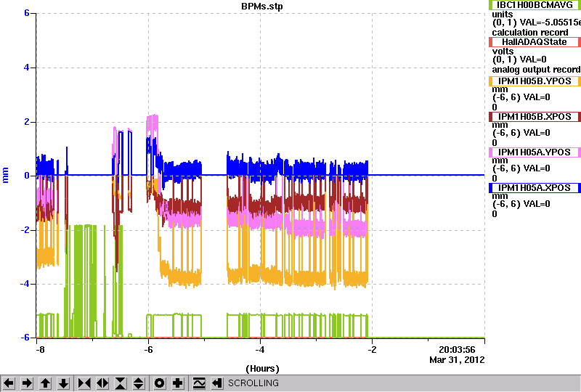Click the circle auto-scale toolbar icon
The image size is (581, 392).
click(x=159, y=383)
